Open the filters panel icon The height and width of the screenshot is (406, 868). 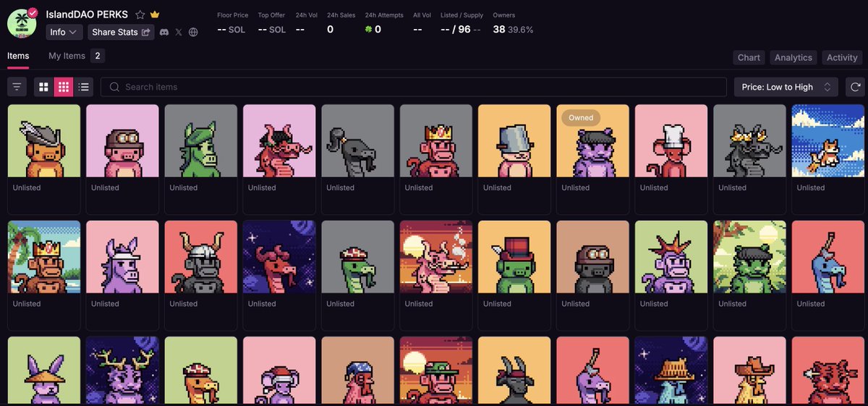click(17, 87)
